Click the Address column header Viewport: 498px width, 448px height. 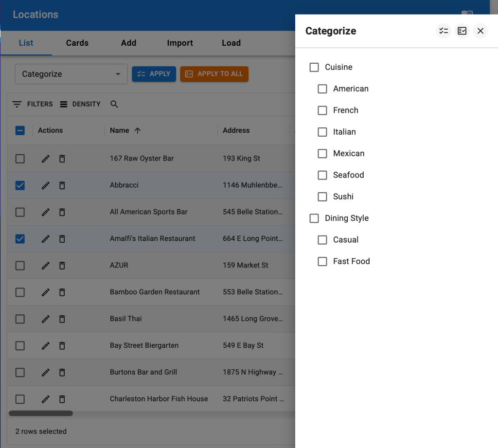click(236, 130)
